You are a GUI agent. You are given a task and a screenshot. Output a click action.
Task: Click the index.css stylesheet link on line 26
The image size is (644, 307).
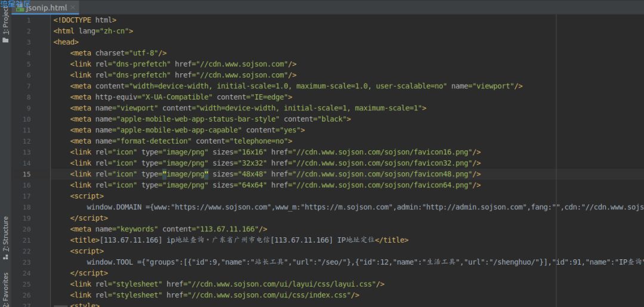[x=215, y=295]
